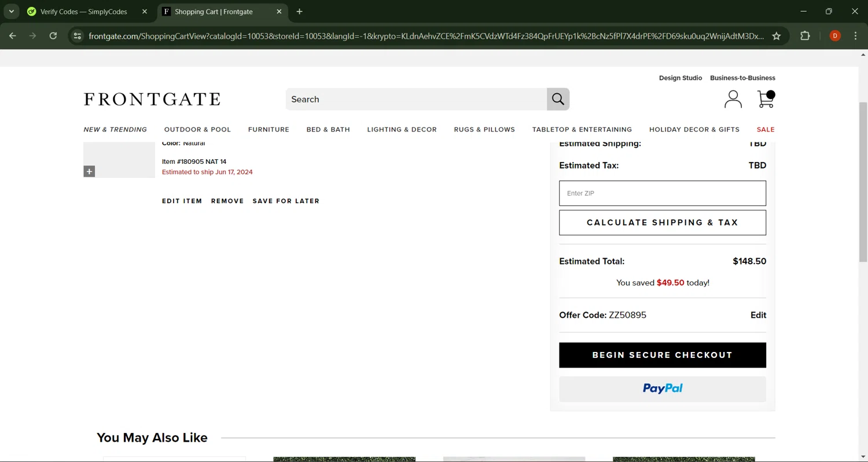Open the Chrome profile avatar
Image resolution: width=868 pixels, height=462 pixels.
pyautogui.click(x=835, y=36)
